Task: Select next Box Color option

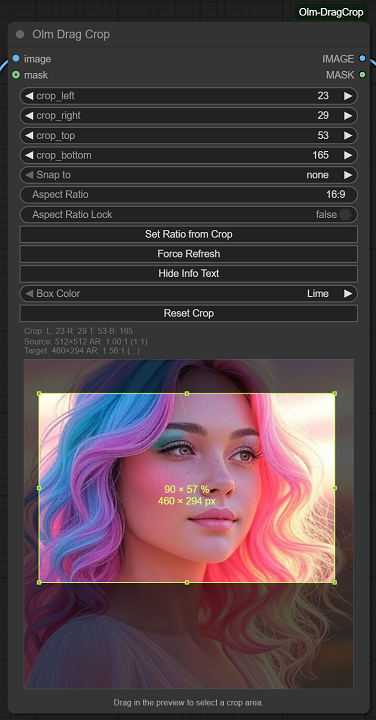Action: [x=348, y=293]
